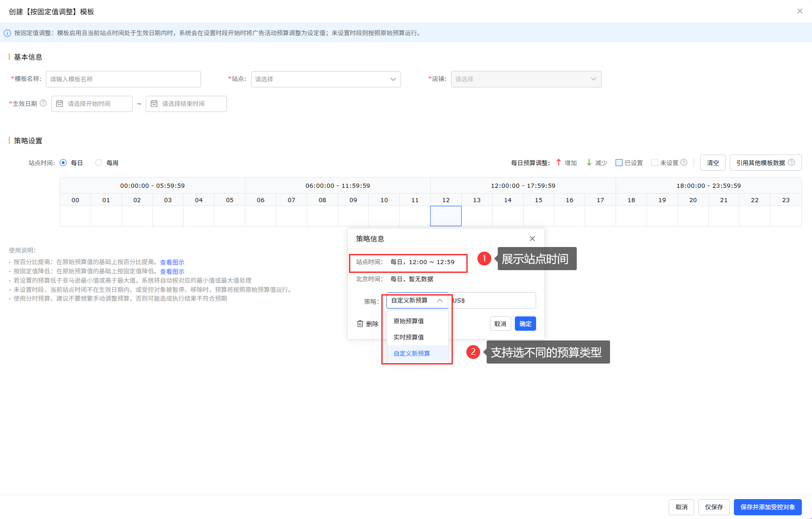812x519 pixels.
Task: Click the green 减少 down arrow icon
Action: (x=589, y=162)
